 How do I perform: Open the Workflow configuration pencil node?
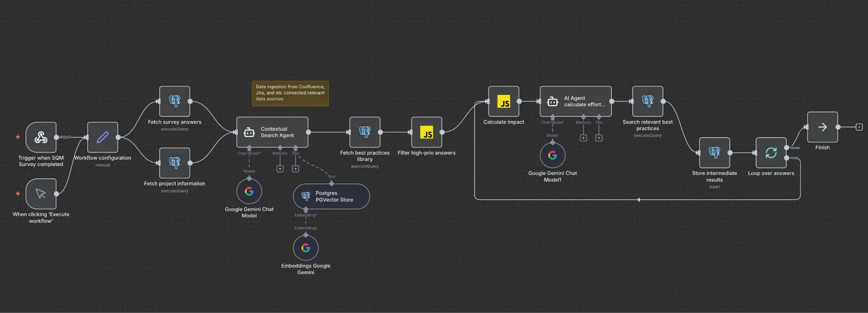[x=103, y=137]
